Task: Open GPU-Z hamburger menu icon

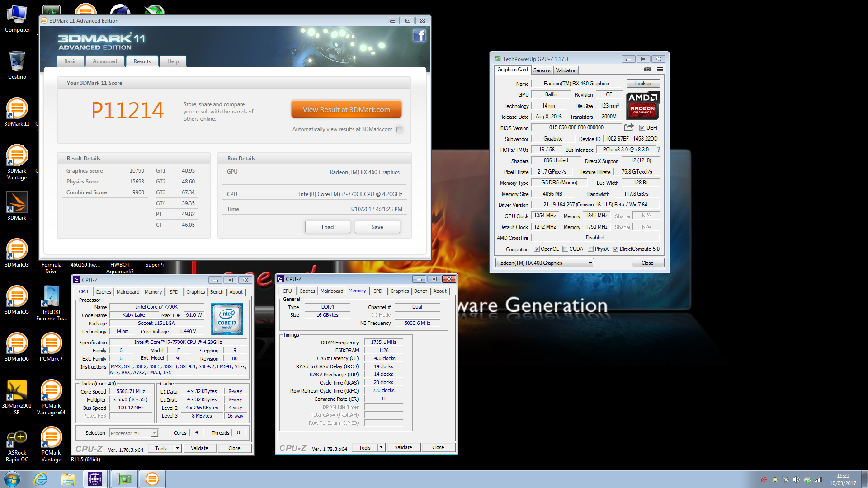Action: point(660,70)
